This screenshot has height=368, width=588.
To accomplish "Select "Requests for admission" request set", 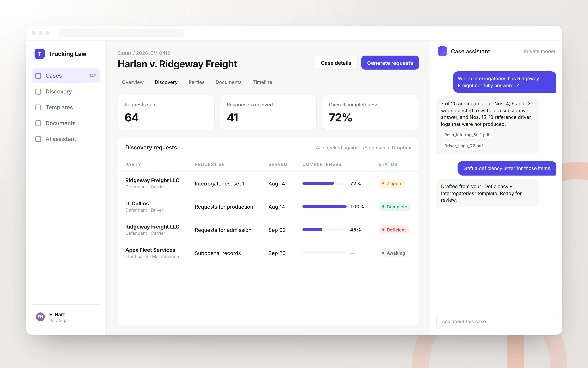I will point(223,230).
